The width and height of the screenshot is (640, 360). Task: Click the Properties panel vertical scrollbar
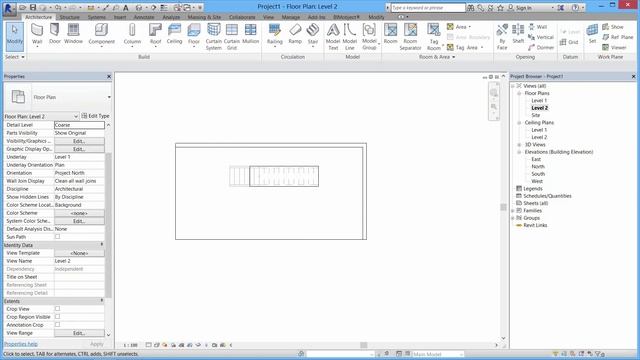point(109,225)
